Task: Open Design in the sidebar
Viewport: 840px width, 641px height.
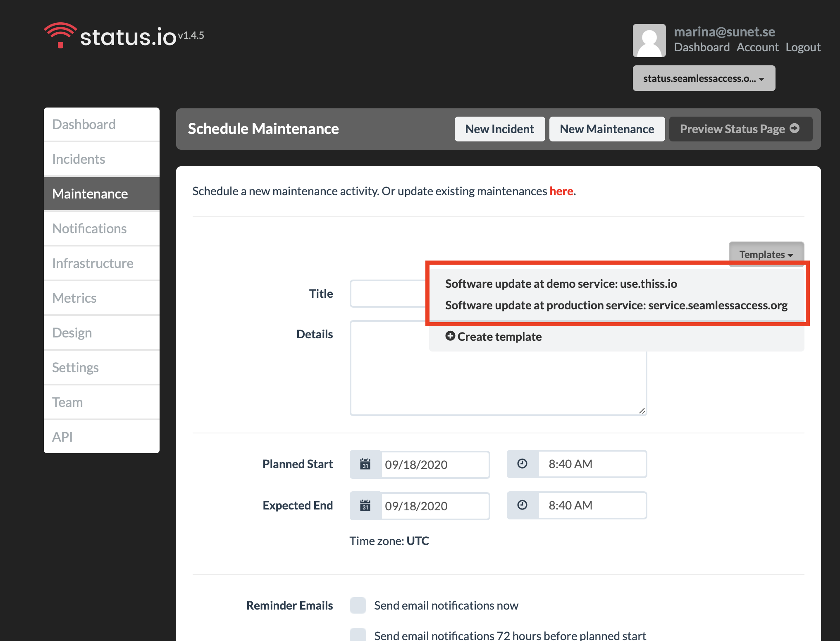Action: coord(102,333)
